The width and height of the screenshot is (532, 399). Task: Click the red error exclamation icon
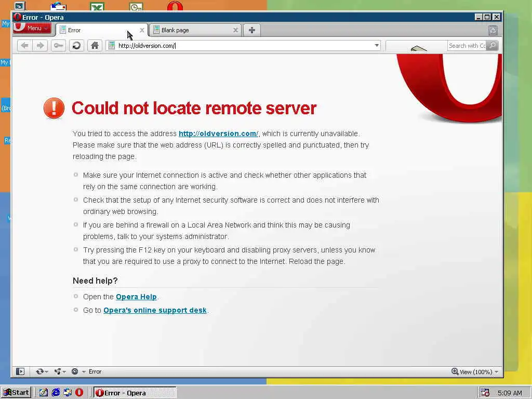click(x=54, y=108)
